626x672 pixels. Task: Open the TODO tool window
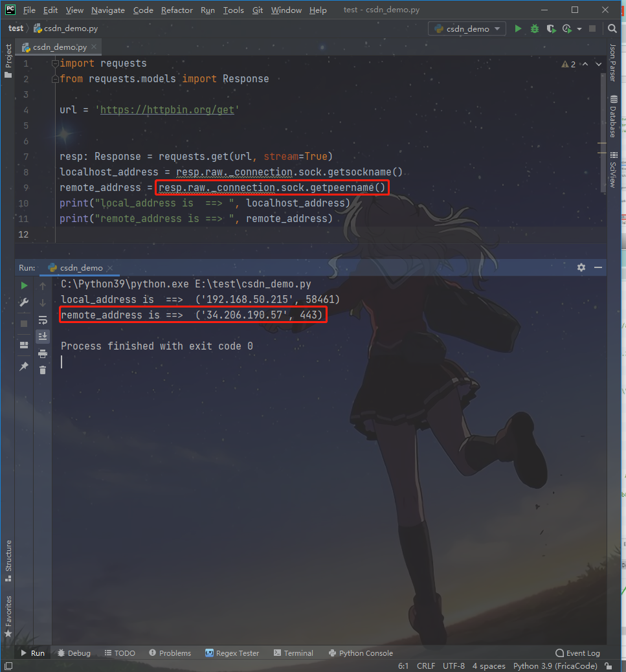(x=120, y=653)
